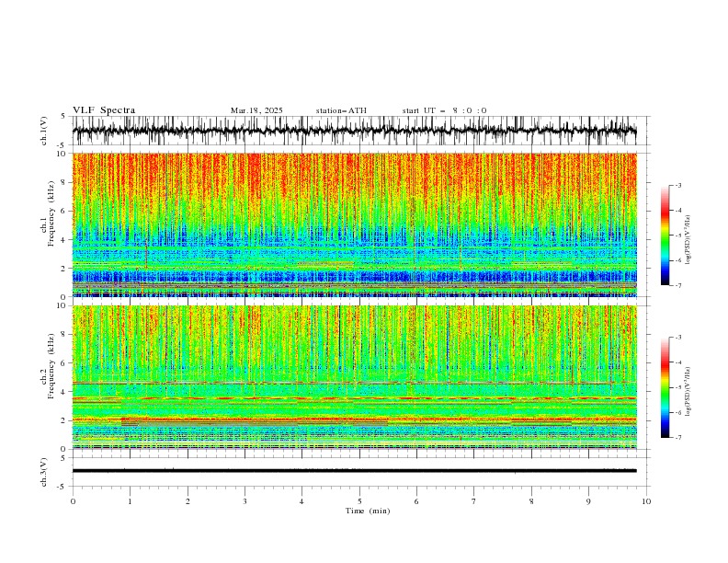Click the date label 'Mar.18, 2025'
This screenshot has width=728, height=563.
256,110
